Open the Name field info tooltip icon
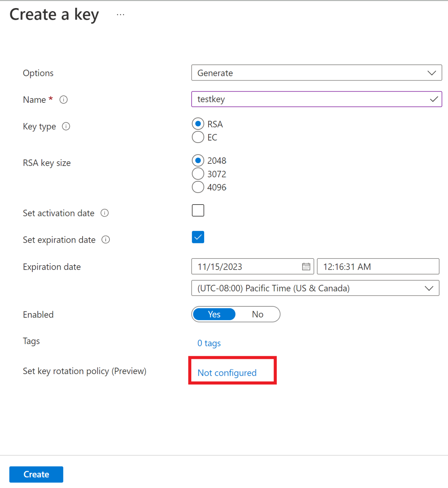Screen dimensions: 448x488 (63, 99)
